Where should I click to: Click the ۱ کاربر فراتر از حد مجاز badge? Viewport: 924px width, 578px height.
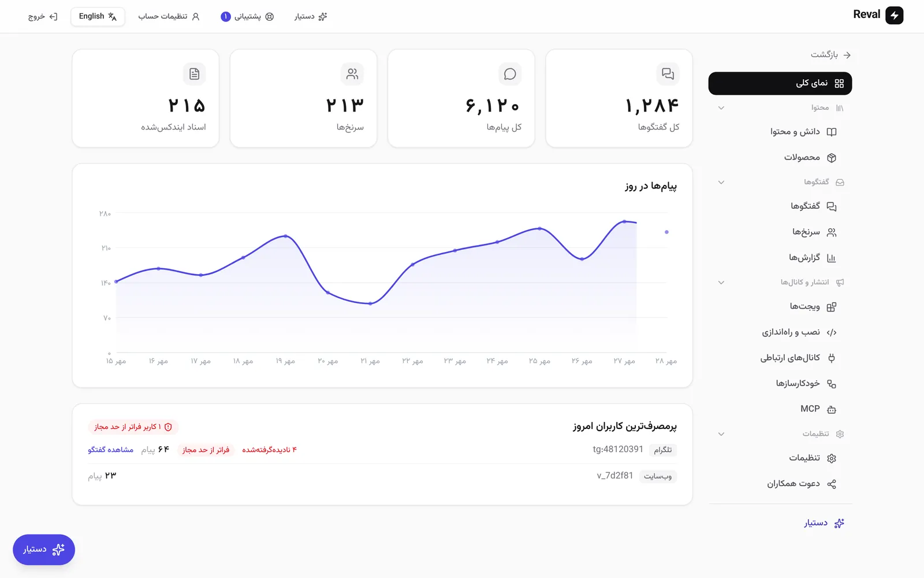point(133,427)
